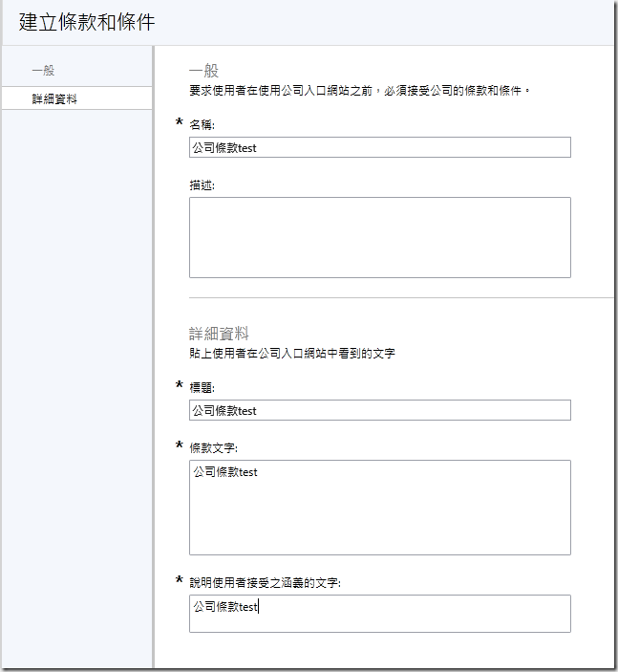Switch to the 詳細資料 sidebar tab
The image size is (618, 672).
point(53,98)
